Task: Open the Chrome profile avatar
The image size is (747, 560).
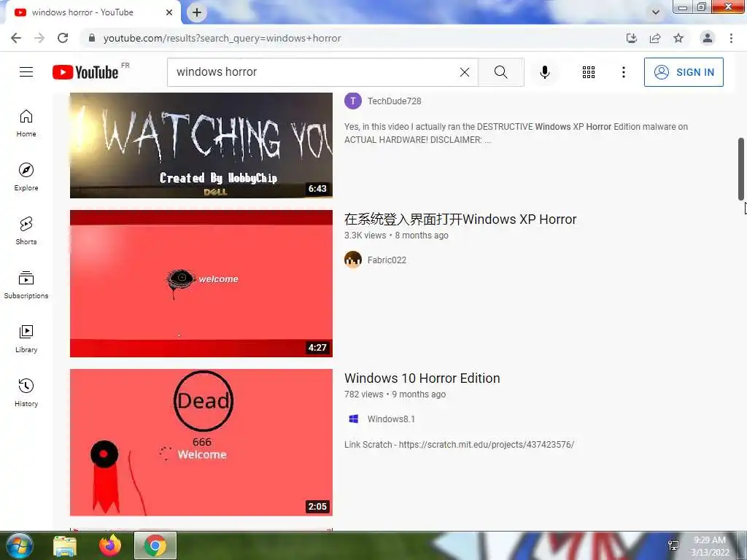Action: (x=708, y=38)
